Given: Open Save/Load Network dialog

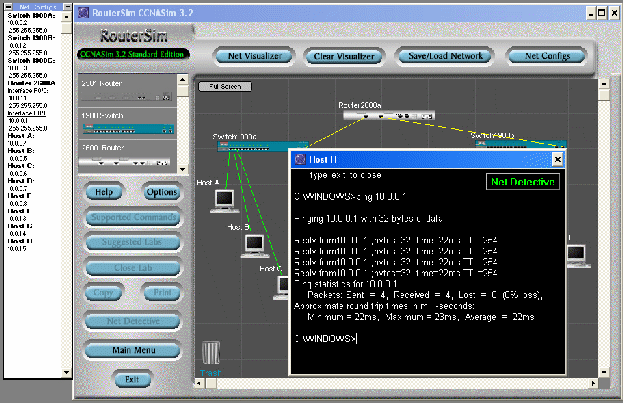Looking at the screenshot, I should tap(445, 56).
